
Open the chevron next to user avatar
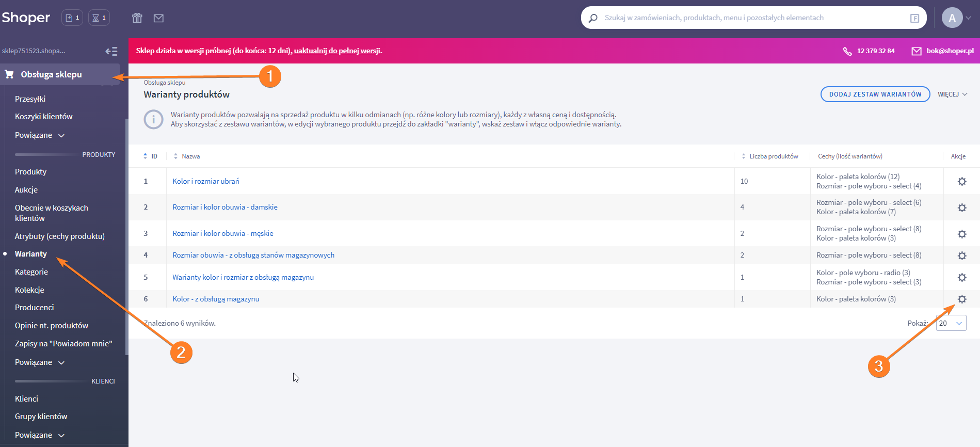[x=969, y=18]
